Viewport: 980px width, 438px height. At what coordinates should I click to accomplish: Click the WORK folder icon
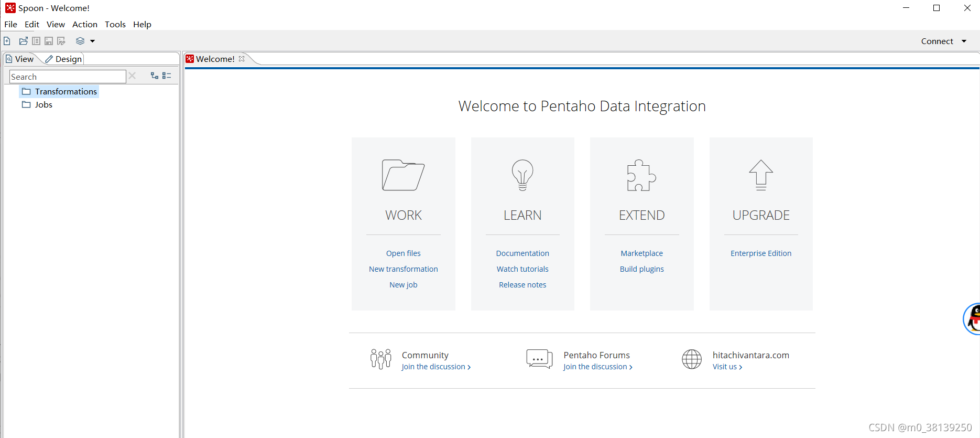(403, 175)
